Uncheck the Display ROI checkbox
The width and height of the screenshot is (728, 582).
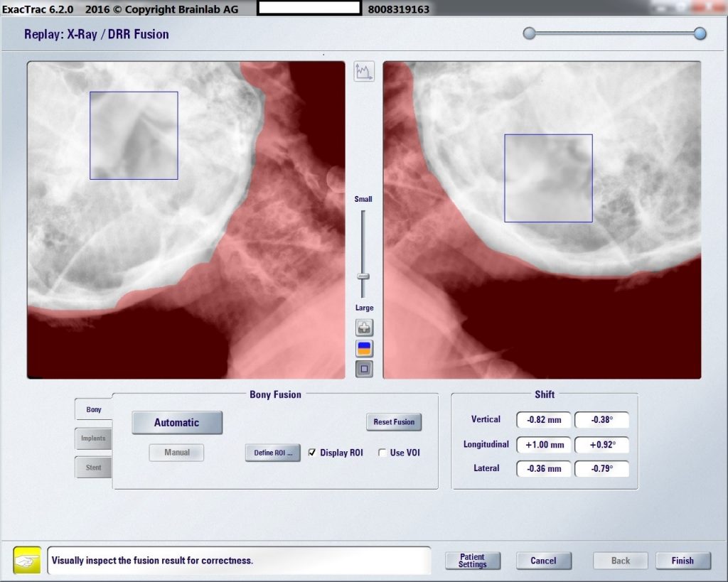click(312, 453)
